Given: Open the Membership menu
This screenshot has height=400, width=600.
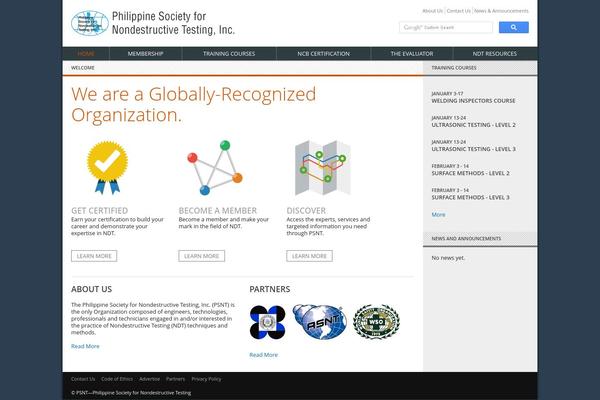Looking at the screenshot, I should (145, 54).
